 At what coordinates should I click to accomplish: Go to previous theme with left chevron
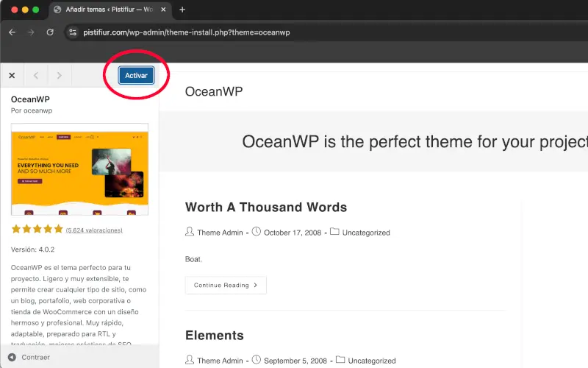pyautogui.click(x=36, y=76)
